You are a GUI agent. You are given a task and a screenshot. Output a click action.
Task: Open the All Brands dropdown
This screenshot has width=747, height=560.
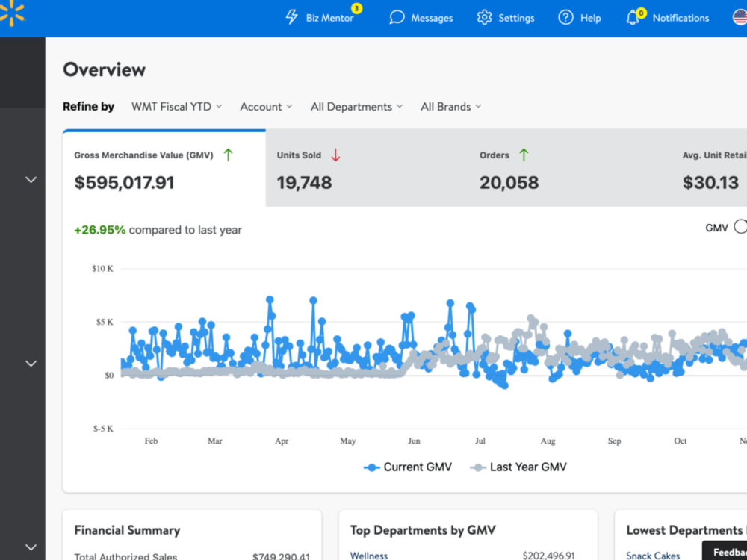[x=450, y=107]
